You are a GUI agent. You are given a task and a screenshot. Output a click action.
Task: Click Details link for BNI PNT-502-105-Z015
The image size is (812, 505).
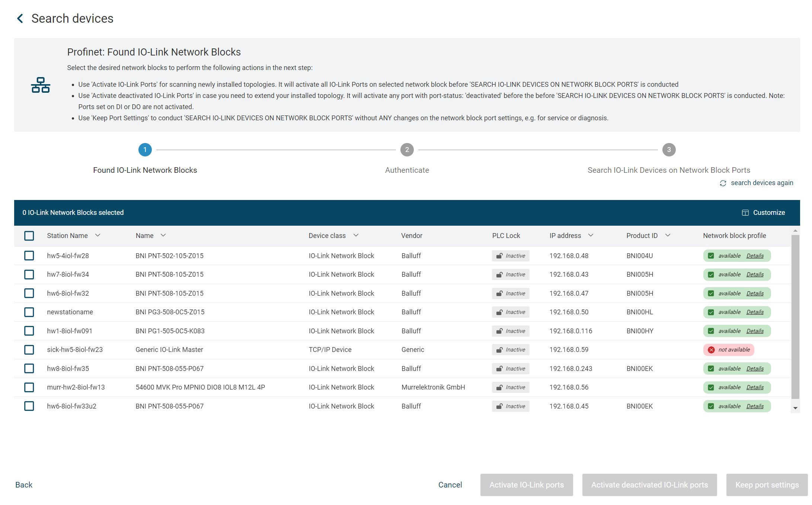[754, 255]
